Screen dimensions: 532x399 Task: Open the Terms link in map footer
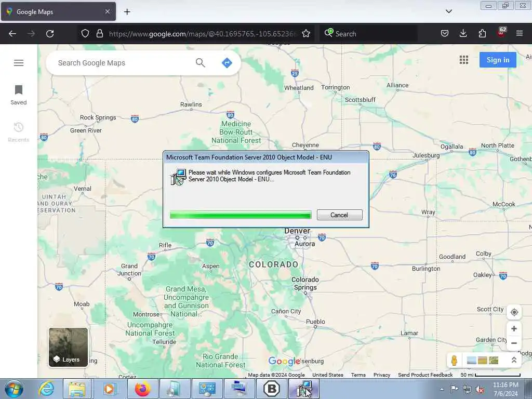(358, 375)
